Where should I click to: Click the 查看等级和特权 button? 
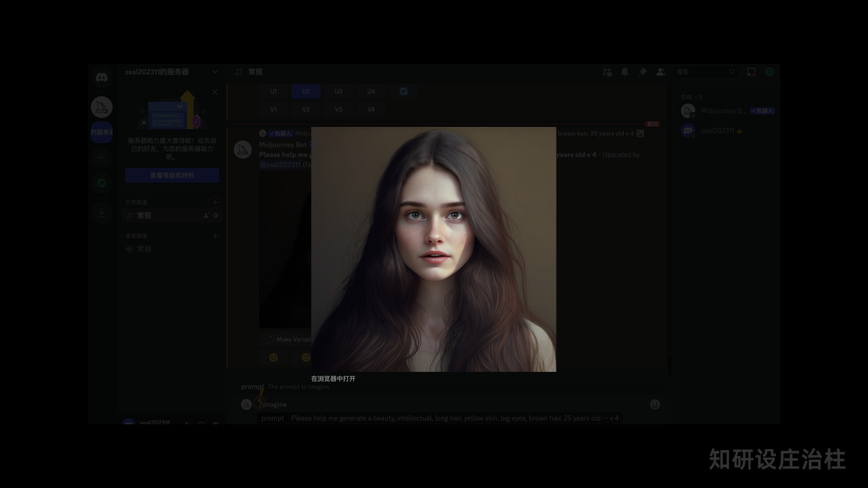pyautogui.click(x=172, y=175)
